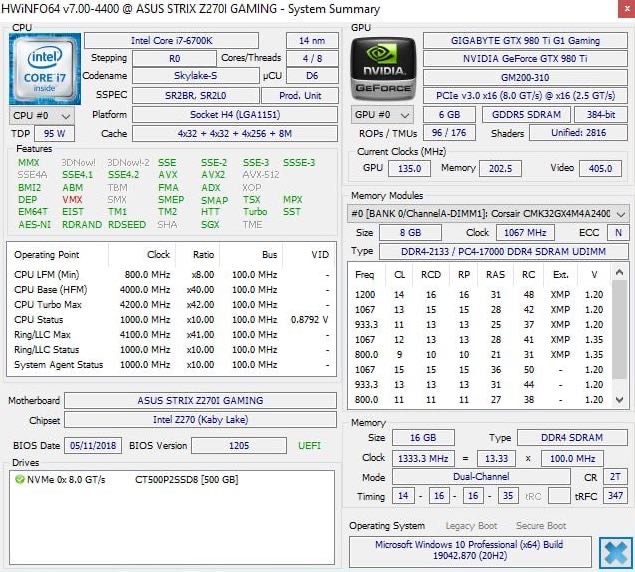Select the Stepping R0 field

pyautogui.click(x=175, y=59)
